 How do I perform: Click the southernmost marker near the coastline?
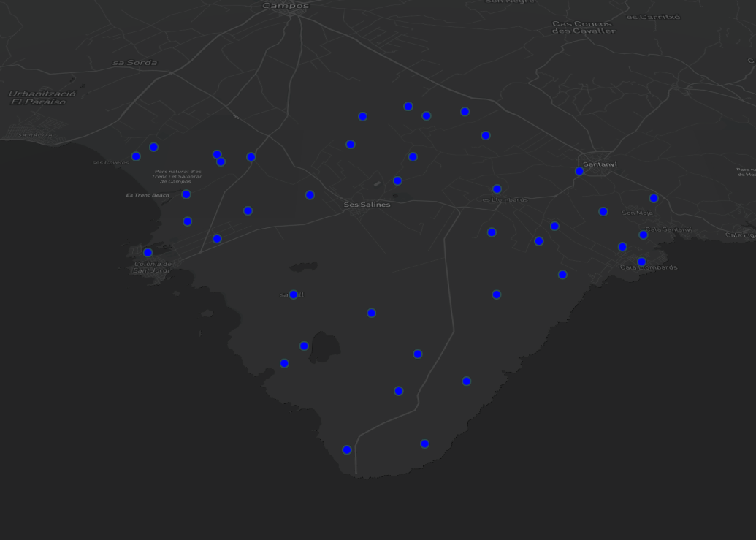346,449
